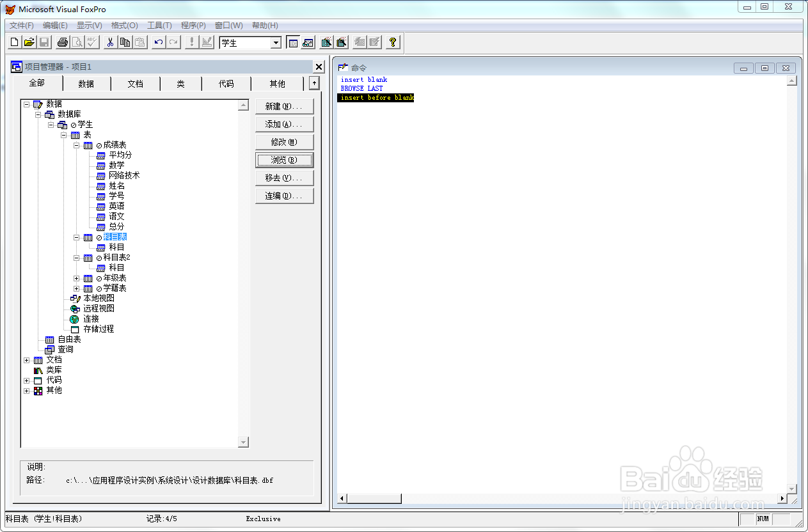Open the 帮助(H) menu
The image size is (808, 532).
[x=265, y=26]
